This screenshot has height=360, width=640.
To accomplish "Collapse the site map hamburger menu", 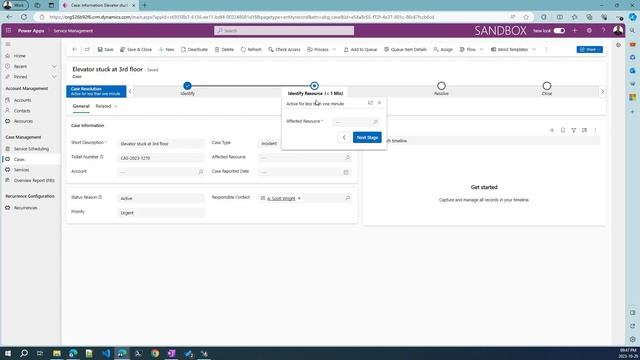I will [x=8, y=44].
